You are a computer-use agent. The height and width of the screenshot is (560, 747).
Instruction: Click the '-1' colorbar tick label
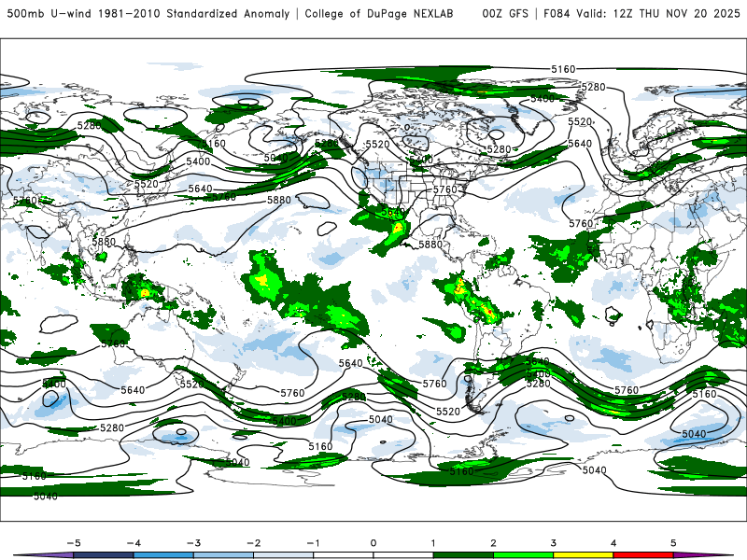(x=314, y=543)
